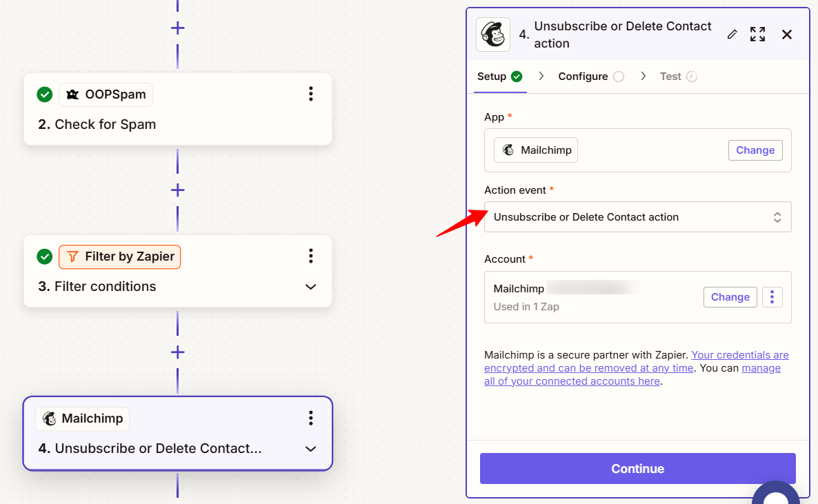Expand the side panel to full screen

click(x=757, y=34)
